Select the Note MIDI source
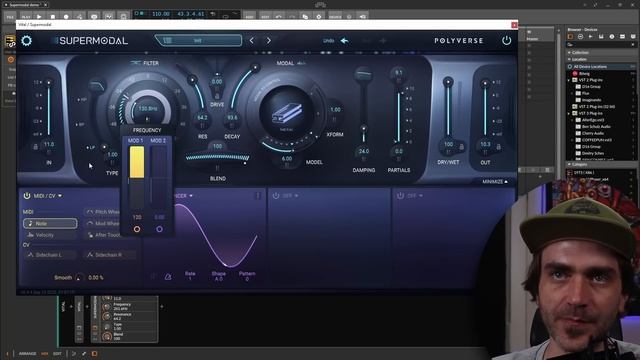Viewport: 640px width, 360px height. 50,223
